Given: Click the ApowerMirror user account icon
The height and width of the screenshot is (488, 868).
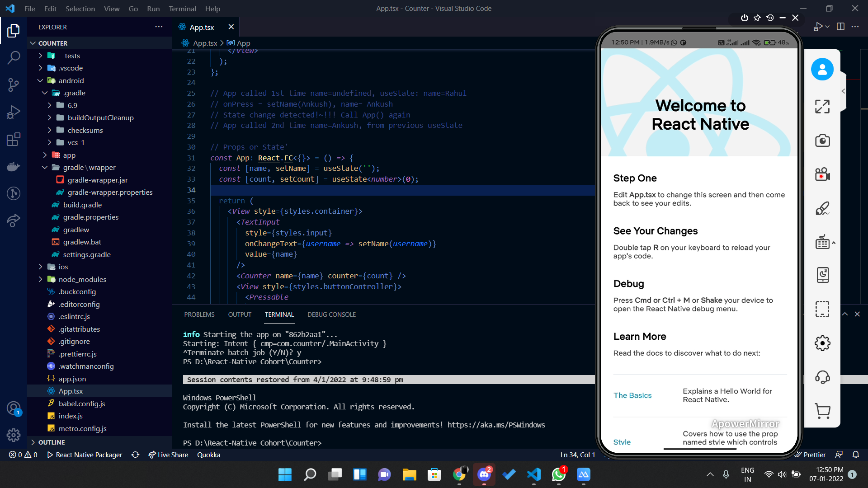Looking at the screenshot, I should click(x=822, y=69).
